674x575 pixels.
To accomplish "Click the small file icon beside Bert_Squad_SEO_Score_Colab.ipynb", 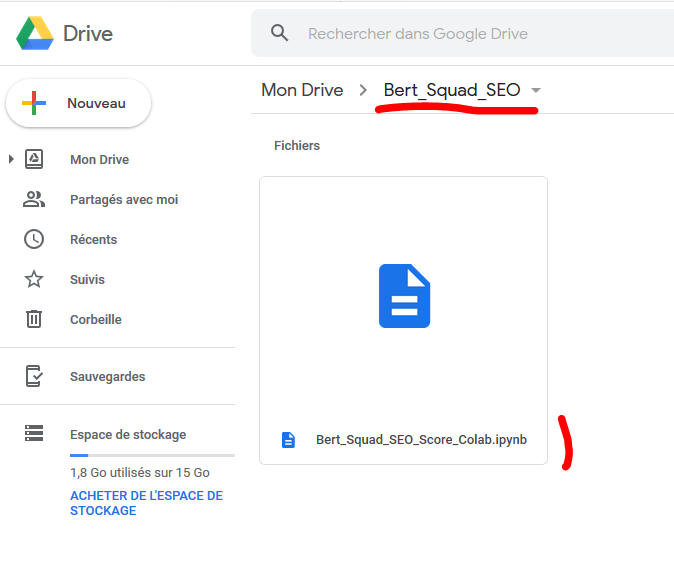I will point(288,440).
